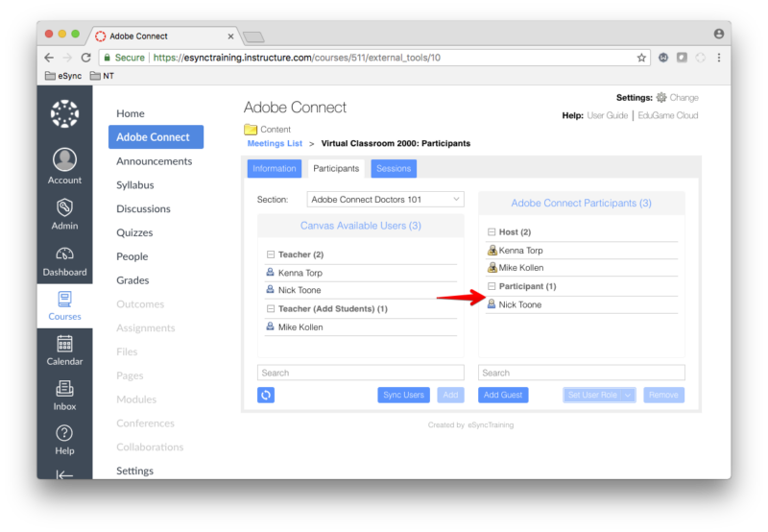Open the Calendar icon in global navigation
The width and height of the screenshot is (768, 532).
pos(64,344)
